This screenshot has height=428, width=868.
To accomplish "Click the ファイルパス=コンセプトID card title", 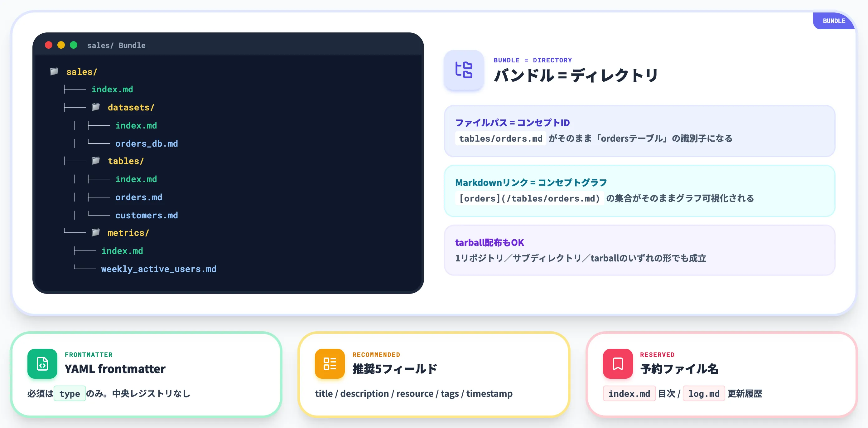I will 512,123.
